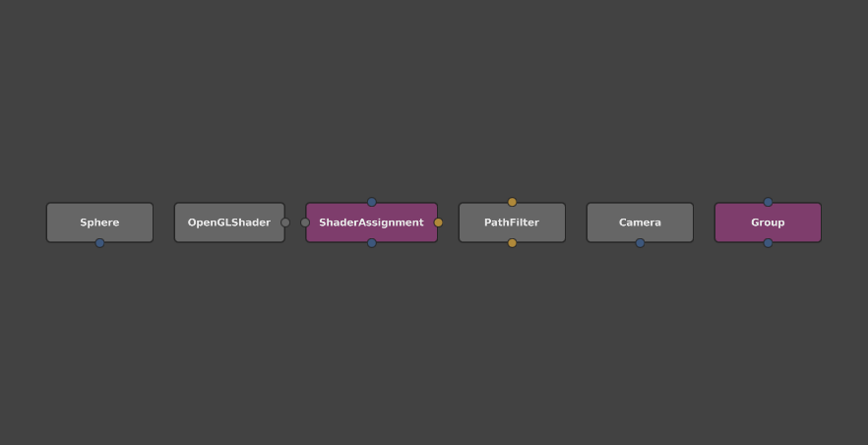Click ShaderAssignment's top input plug
868x445 pixels.
372,202
